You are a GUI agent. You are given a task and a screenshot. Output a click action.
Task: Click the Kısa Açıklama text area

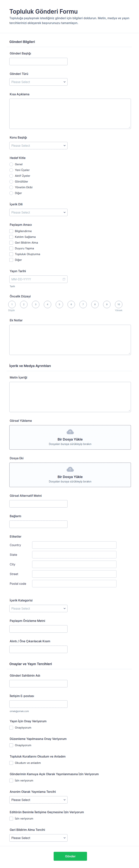pyautogui.click(x=70, y=114)
